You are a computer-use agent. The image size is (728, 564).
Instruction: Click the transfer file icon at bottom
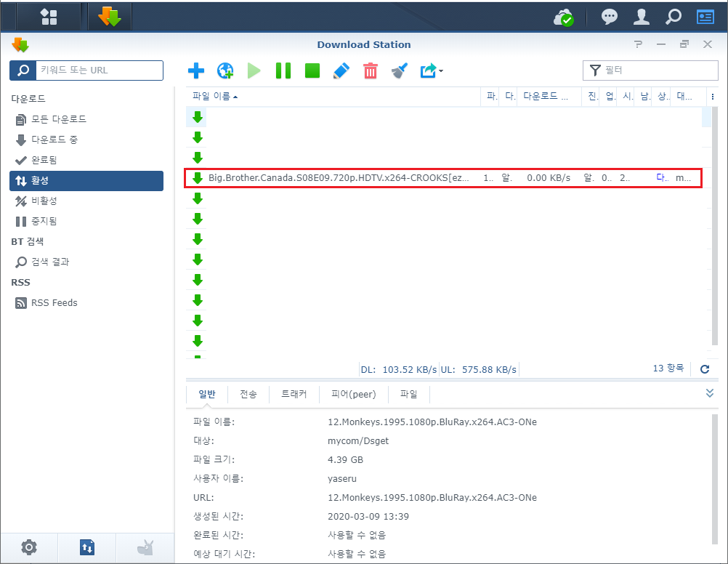click(86, 547)
